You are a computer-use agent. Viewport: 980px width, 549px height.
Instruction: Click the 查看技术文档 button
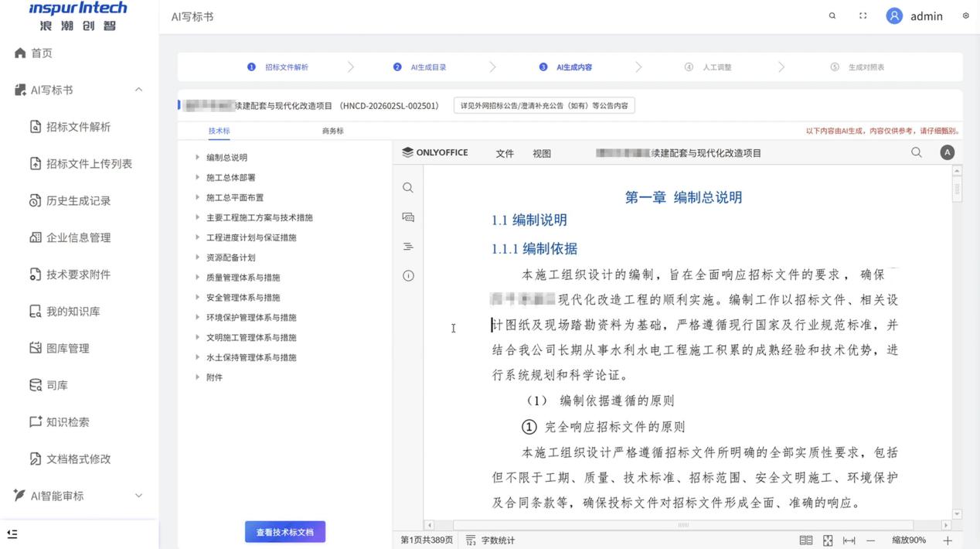285,532
